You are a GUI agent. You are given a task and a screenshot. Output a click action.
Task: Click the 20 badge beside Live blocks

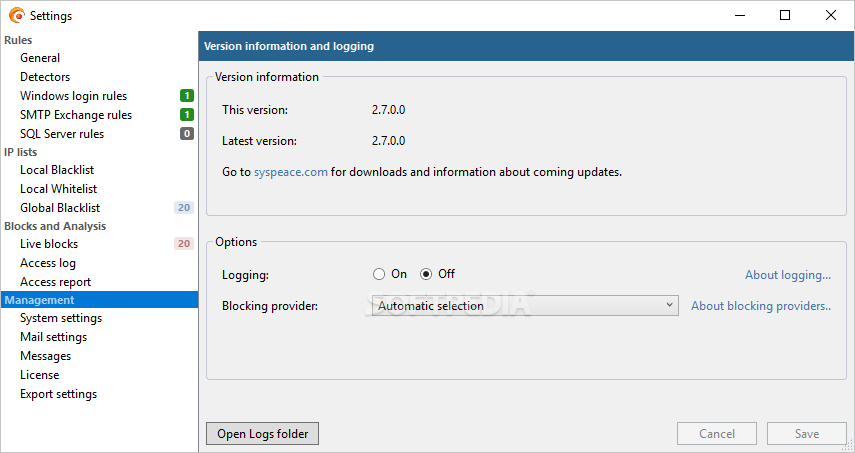tap(184, 244)
